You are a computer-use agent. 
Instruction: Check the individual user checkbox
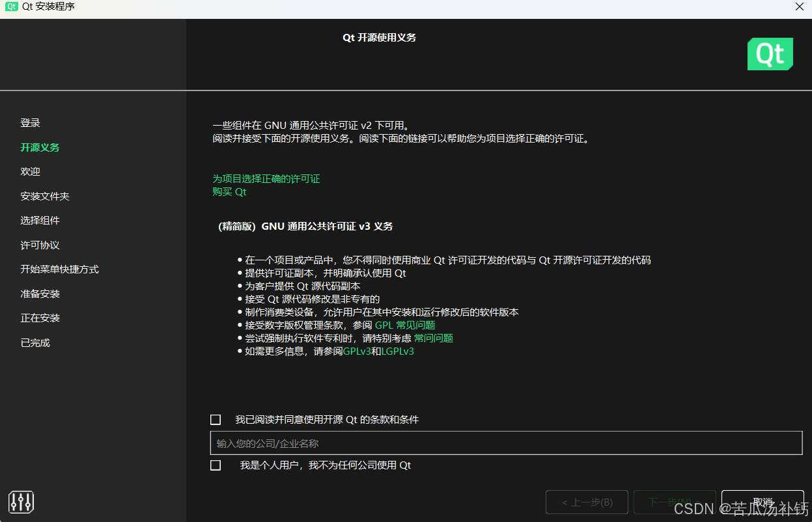pos(216,465)
